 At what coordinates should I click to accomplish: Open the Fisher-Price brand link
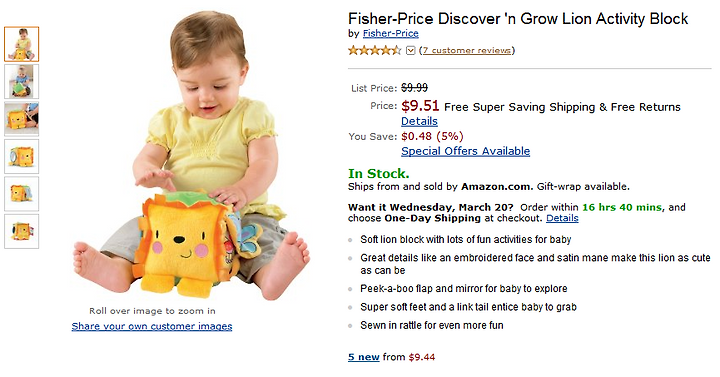click(x=390, y=33)
